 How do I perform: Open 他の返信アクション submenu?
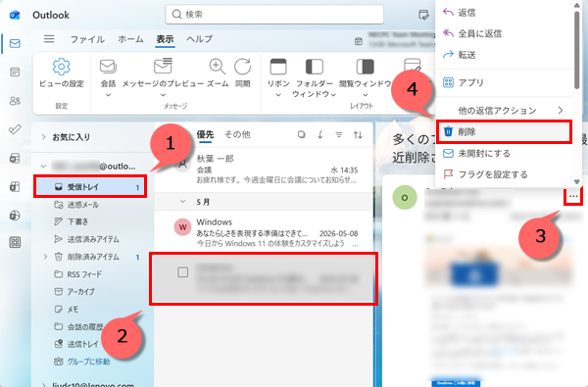[x=504, y=111]
